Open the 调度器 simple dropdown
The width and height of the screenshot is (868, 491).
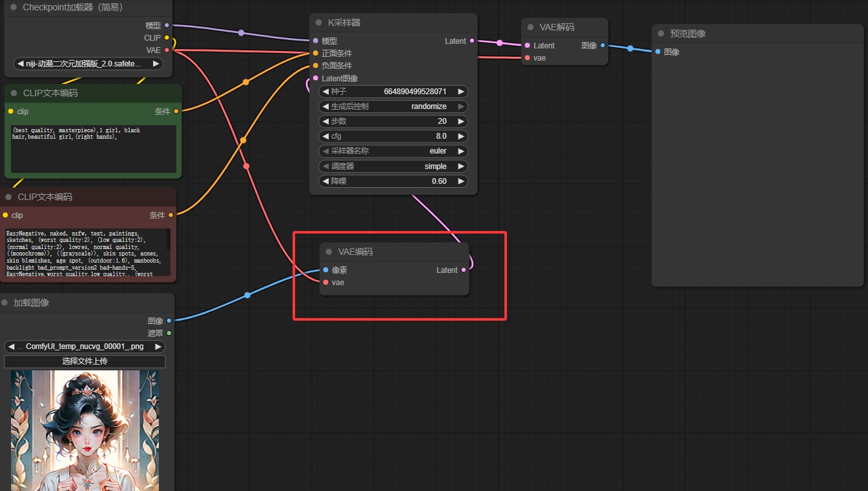tap(393, 166)
